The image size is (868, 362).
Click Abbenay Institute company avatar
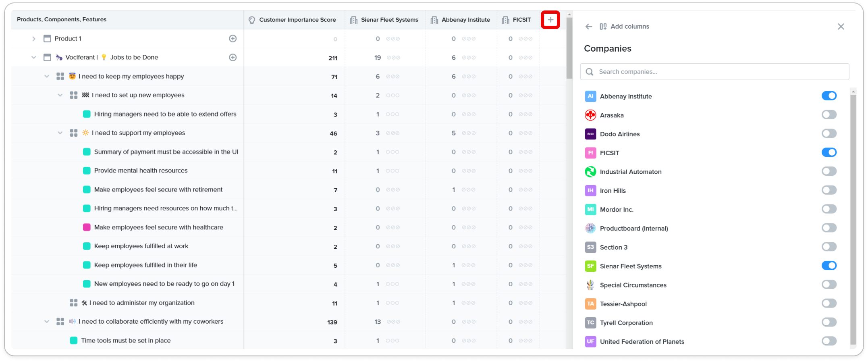click(x=590, y=96)
